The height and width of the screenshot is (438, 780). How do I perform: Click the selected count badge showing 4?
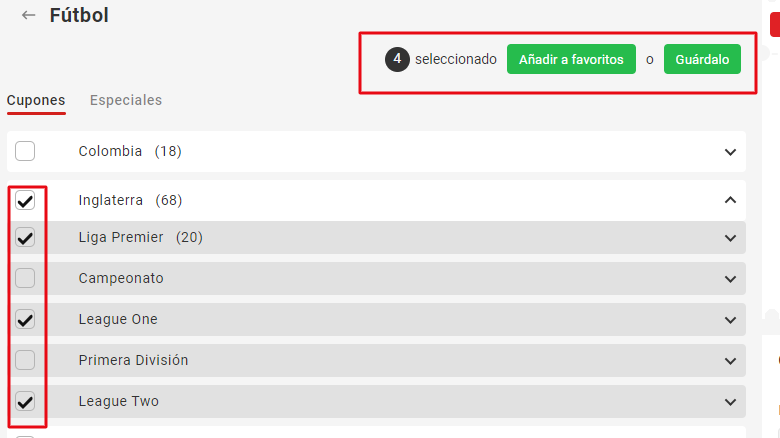397,60
